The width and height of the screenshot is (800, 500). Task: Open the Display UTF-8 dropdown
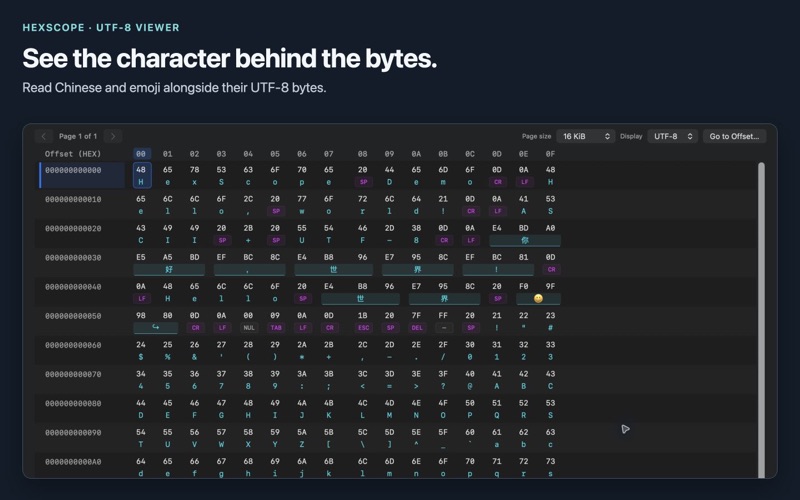(672, 136)
